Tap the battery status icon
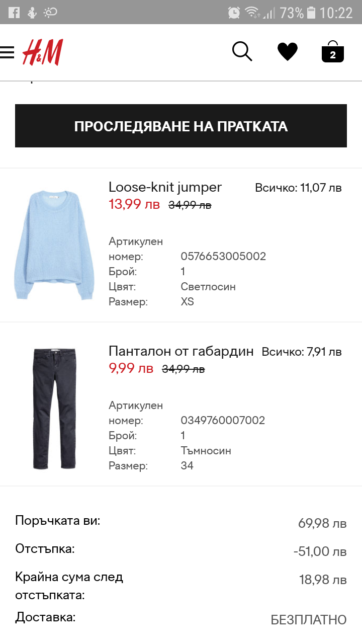This screenshot has height=644, width=362. [x=311, y=13]
